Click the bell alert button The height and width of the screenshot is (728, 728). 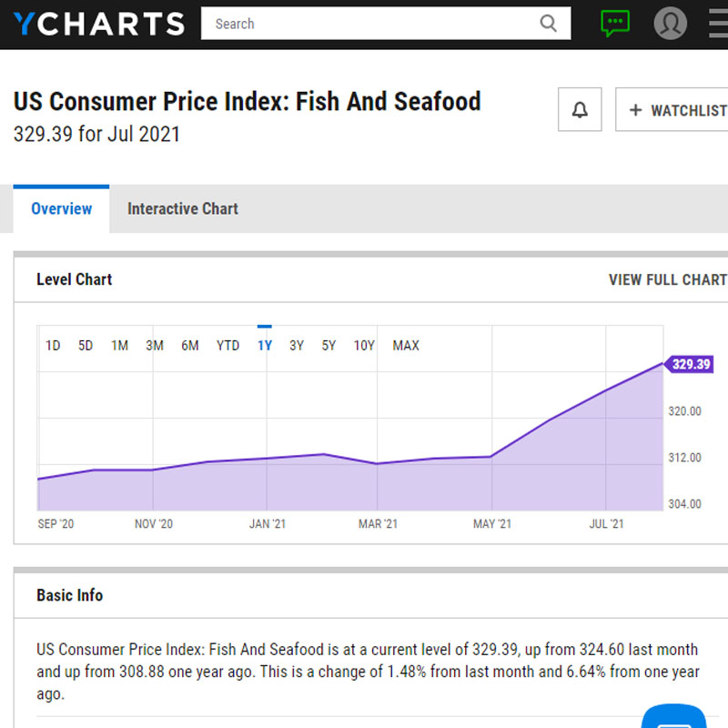click(x=580, y=110)
